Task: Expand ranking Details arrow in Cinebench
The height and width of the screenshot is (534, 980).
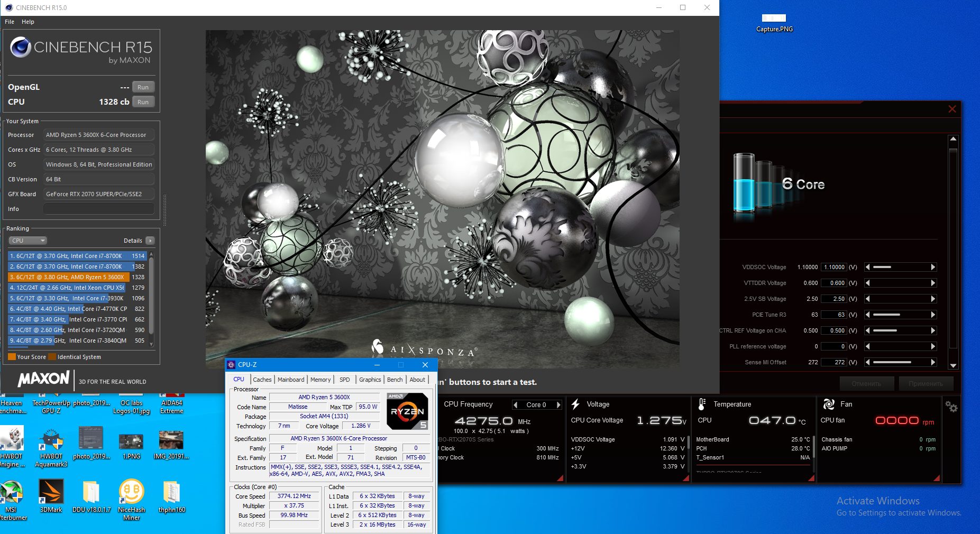Action: pos(150,241)
